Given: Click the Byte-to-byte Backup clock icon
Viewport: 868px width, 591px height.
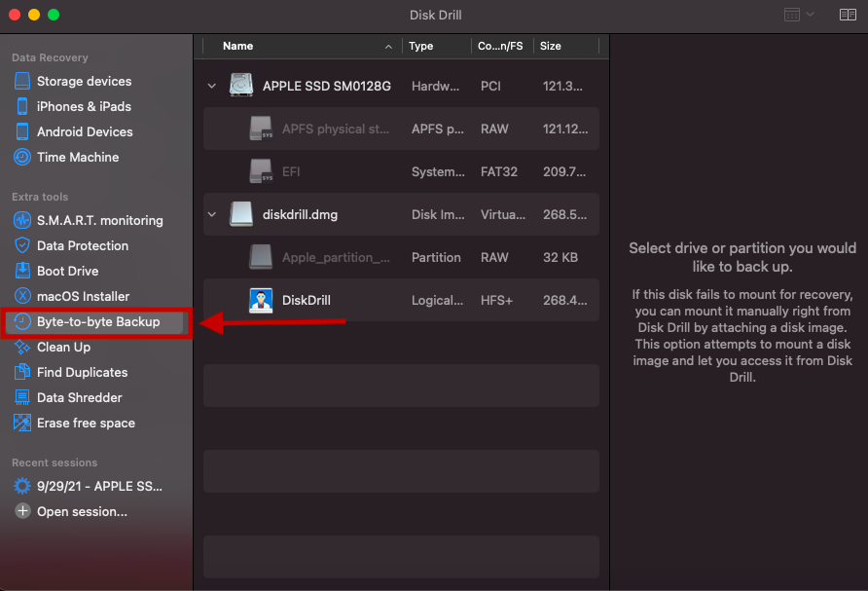Looking at the screenshot, I should 22,322.
